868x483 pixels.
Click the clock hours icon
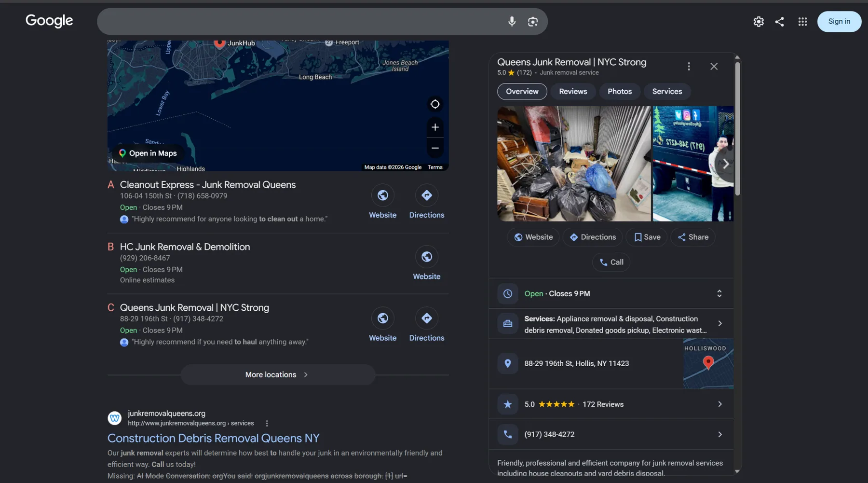pos(508,294)
